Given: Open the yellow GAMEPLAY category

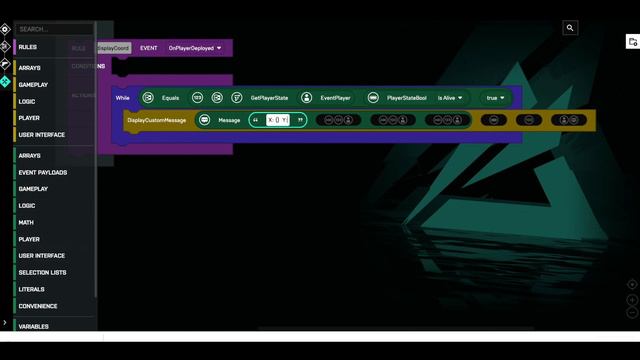Looking at the screenshot, I should pos(33,84).
